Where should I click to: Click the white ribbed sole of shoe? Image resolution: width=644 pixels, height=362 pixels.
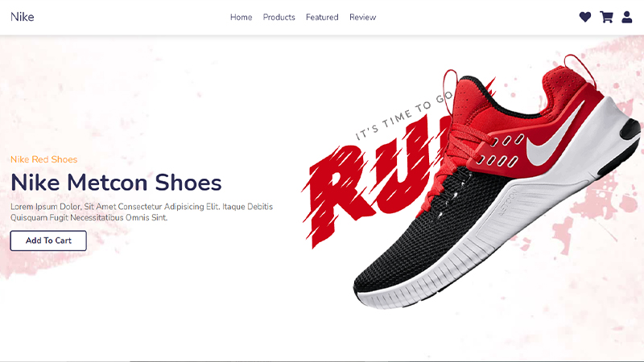473,263
